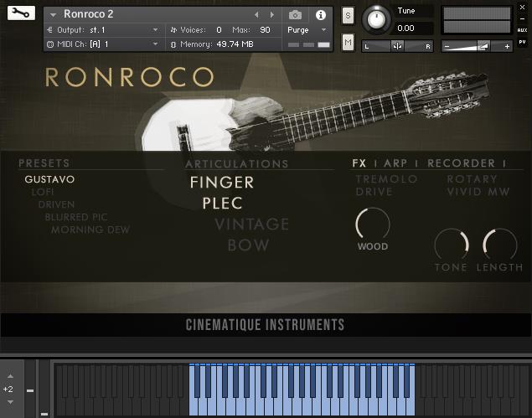The height and width of the screenshot is (418, 532).
Task: Switch to the RECORDER tab
Action: 461,163
